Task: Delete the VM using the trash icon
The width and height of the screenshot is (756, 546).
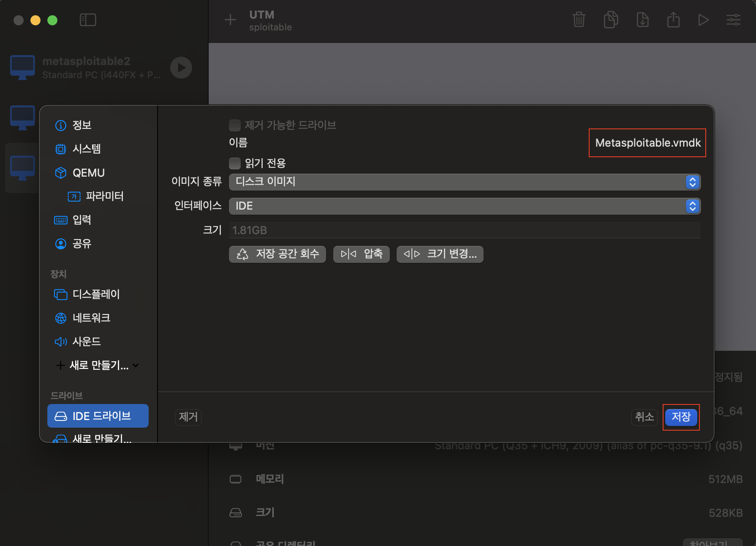Action: coord(579,20)
